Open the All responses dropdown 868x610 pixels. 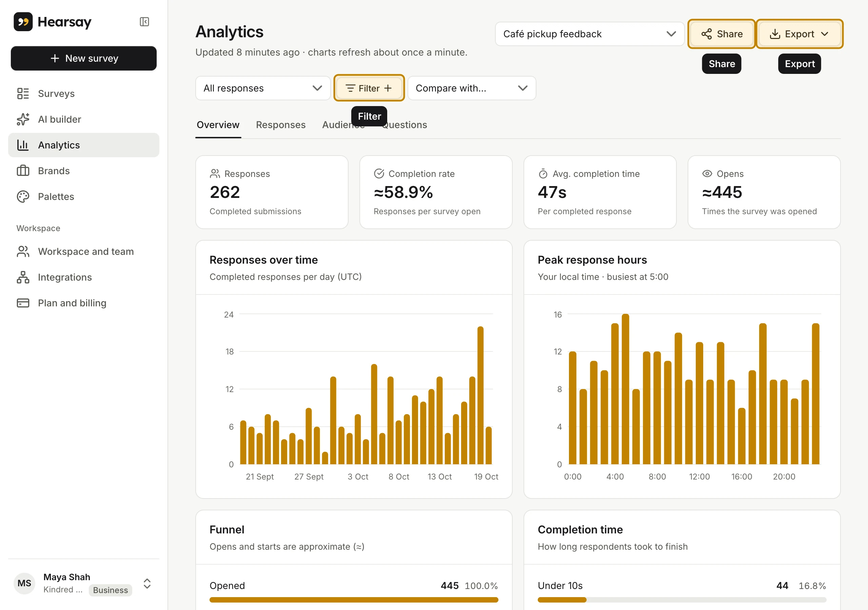(263, 88)
